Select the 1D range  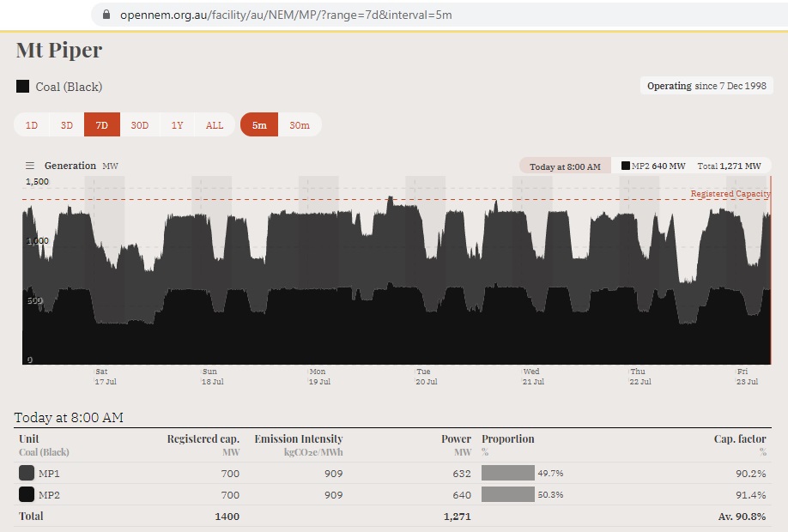32,125
